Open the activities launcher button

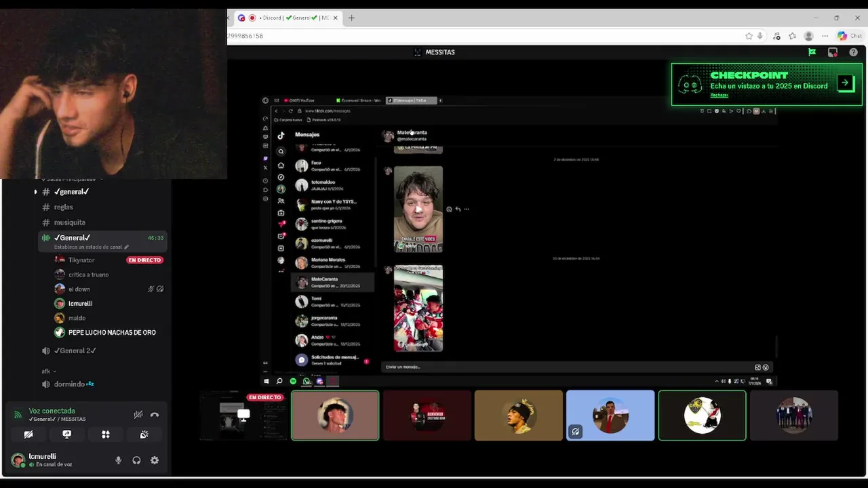tap(106, 434)
